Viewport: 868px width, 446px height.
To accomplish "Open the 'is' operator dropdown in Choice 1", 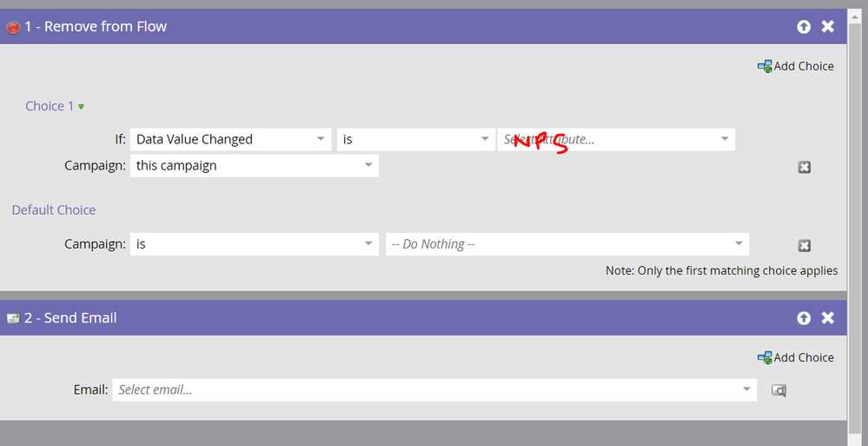I will click(415, 140).
